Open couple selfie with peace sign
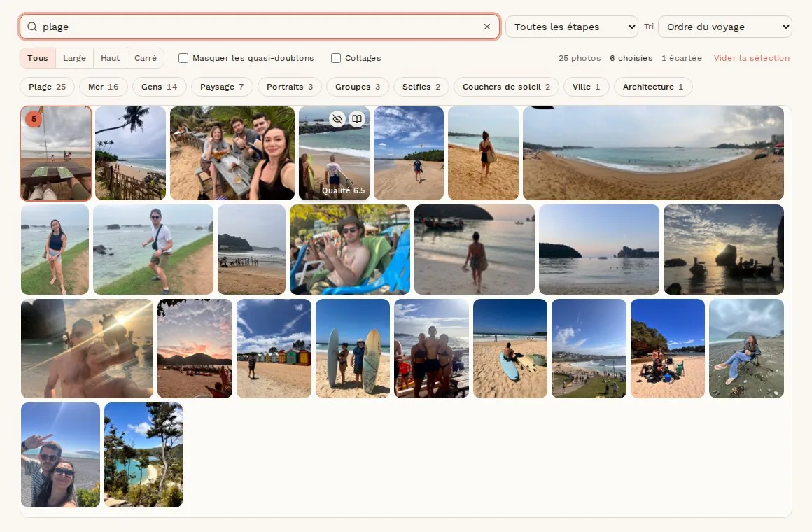The height and width of the screenshot is (532, 812). pos(61,455)
